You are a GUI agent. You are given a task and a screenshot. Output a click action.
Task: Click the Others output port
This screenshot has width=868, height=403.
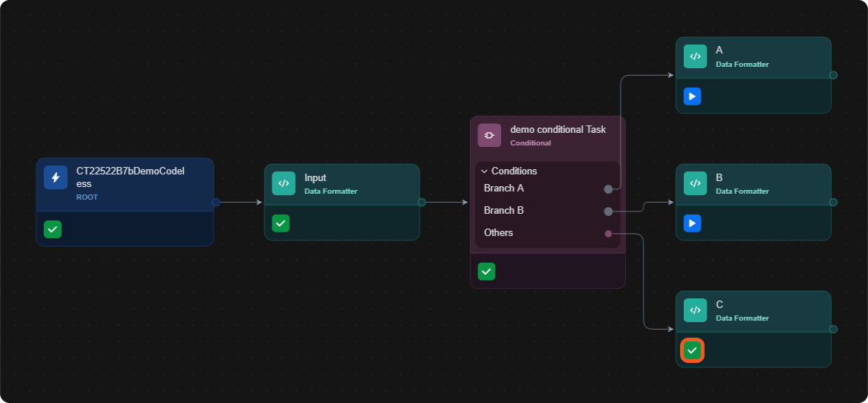608,234
